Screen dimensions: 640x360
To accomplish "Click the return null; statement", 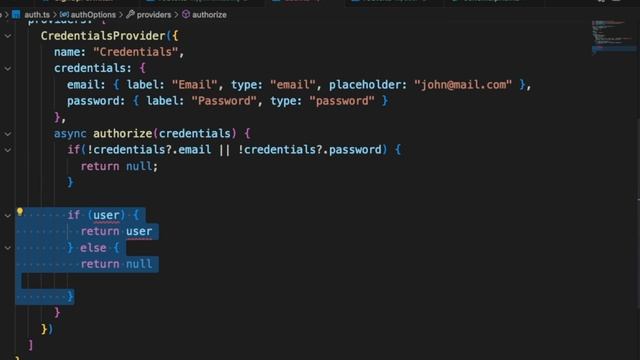I will coord(119,166).
